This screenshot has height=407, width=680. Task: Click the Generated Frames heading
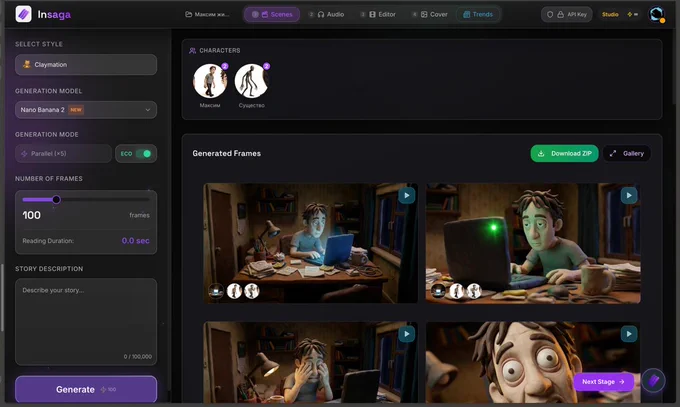[227, 153]
